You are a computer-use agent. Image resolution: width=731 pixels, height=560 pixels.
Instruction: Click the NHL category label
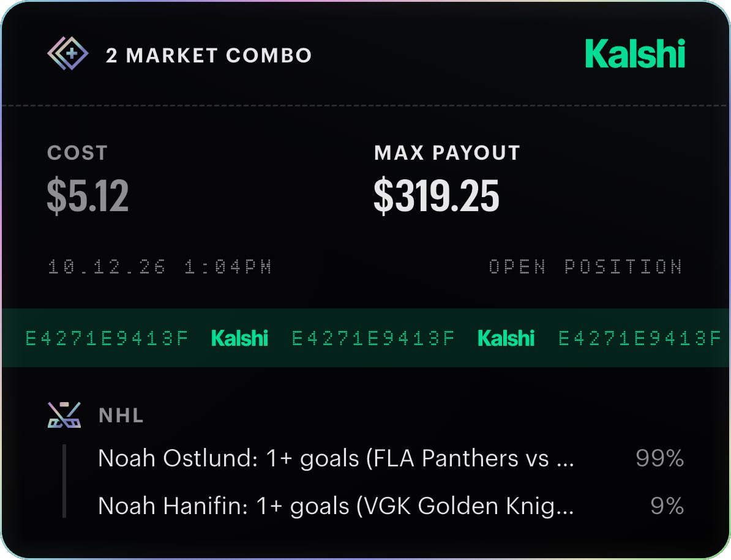[121, 416]
